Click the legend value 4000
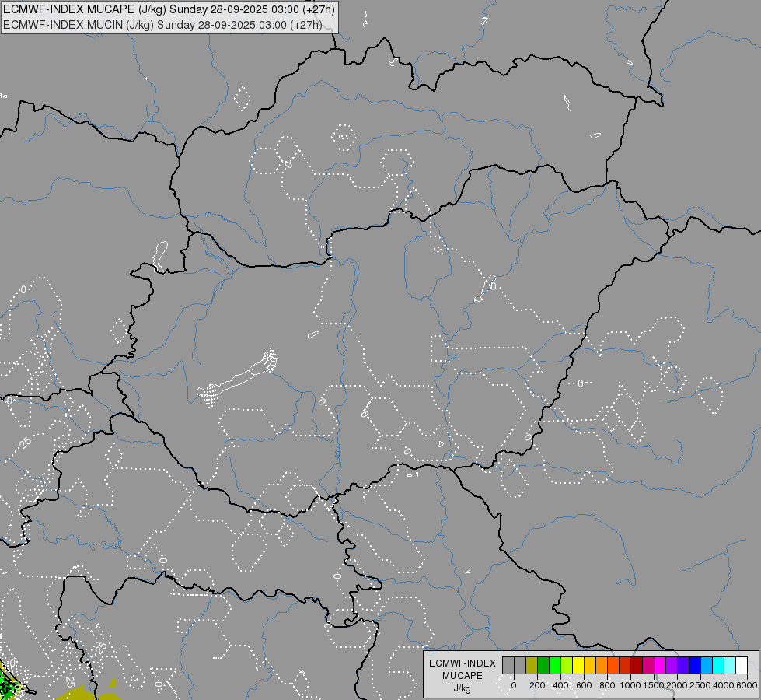The height and width of the screenshot is (700, 761). point(724,685)
